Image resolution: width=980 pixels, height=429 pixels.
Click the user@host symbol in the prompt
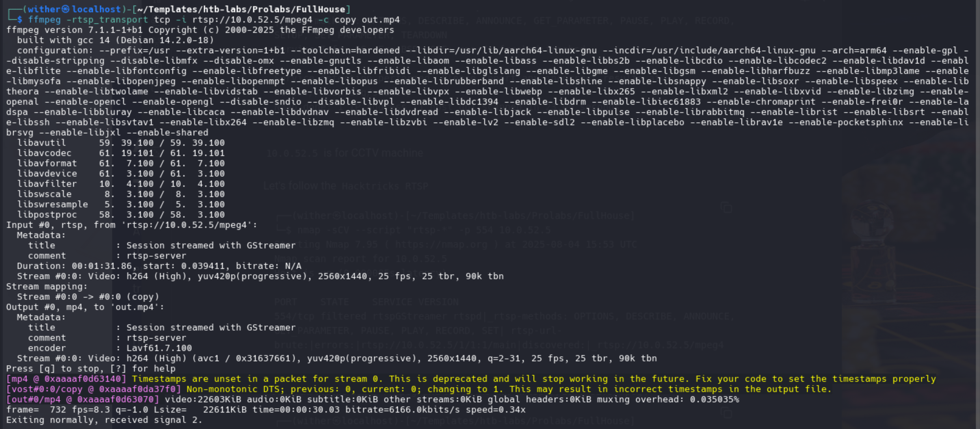point(65,9)
